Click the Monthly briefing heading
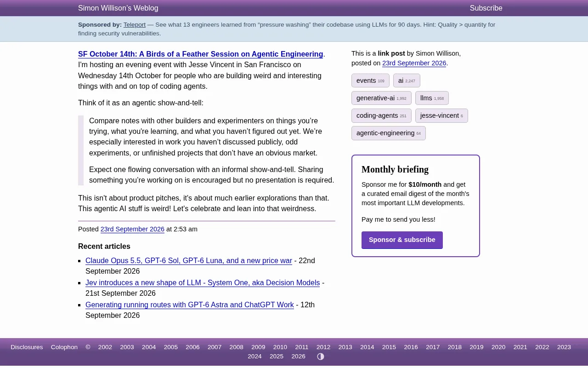This screenshot has height=368, width=588. pyautogui.click(x=395, y=169)
